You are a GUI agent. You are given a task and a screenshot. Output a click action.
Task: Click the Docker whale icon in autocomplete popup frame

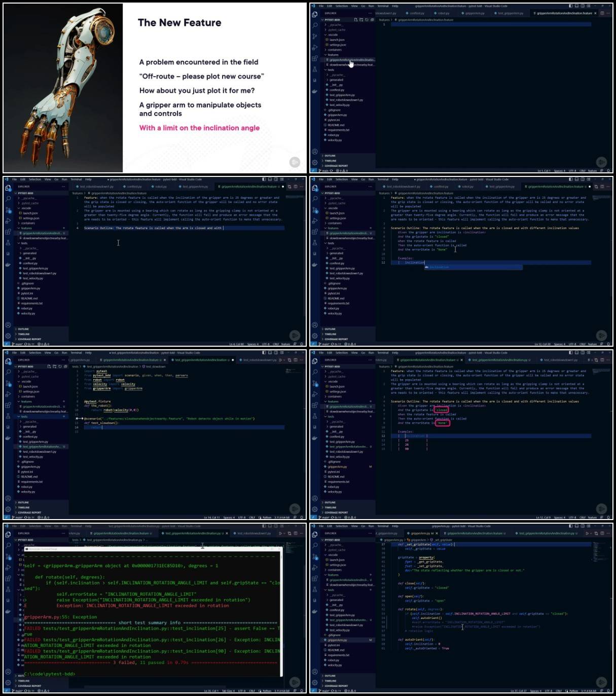pos(315,265)
